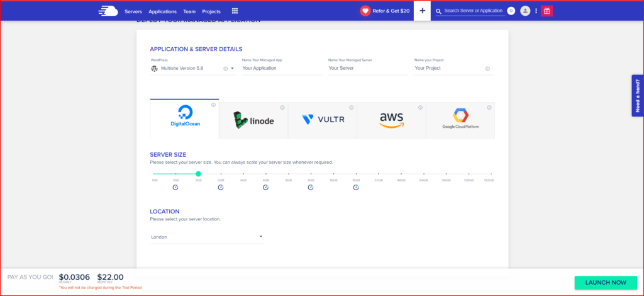Select the DigitalOcean provider tab
The height and width of the screenshot is (296, 644).
pos(184,118)
